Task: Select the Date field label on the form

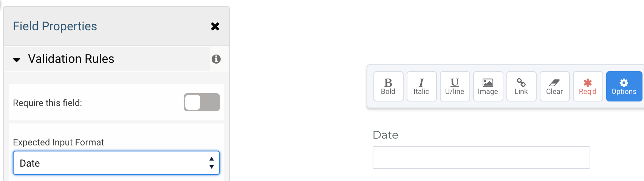Action: 385,135
